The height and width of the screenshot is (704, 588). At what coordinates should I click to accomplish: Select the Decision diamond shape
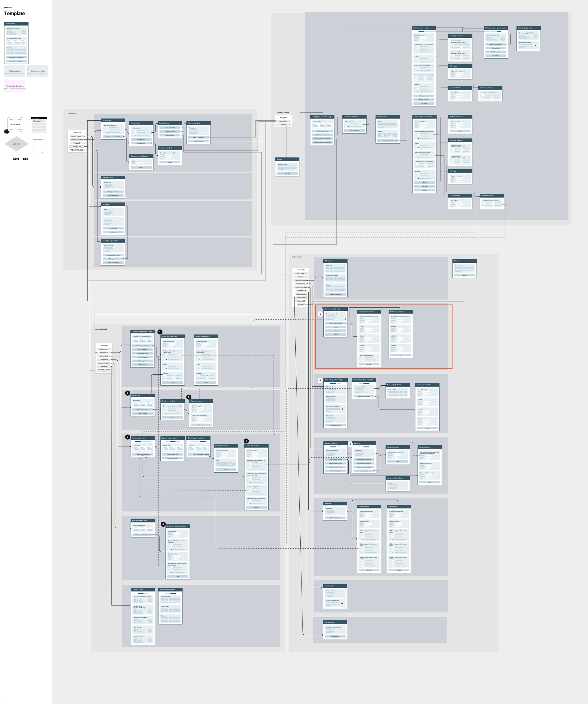pyautogui.click(x=16, y=144)
